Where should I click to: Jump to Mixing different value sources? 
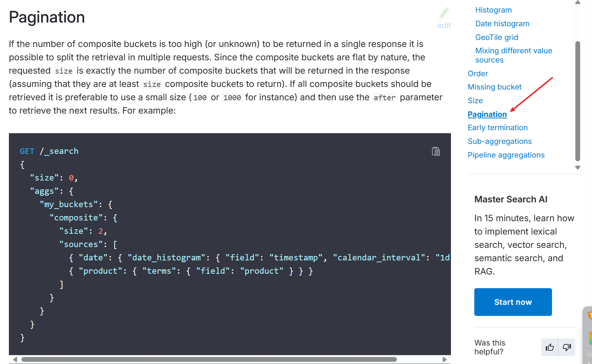point(514,55)
